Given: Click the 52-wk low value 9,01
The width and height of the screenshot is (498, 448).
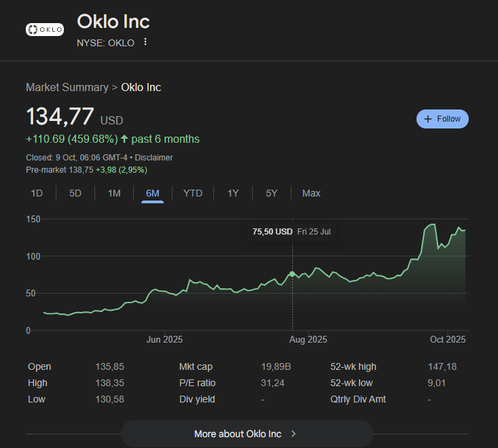Looking at the screenshot, I should tap(436, 383).
